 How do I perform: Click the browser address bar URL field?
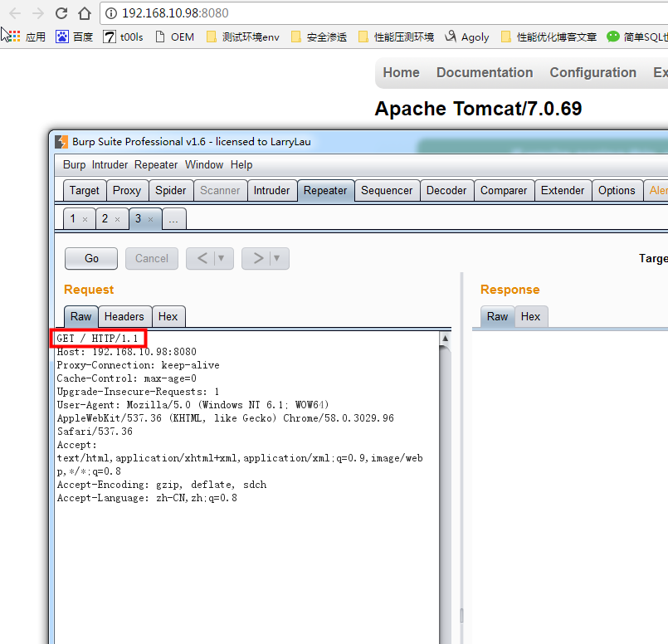[383, 13]
